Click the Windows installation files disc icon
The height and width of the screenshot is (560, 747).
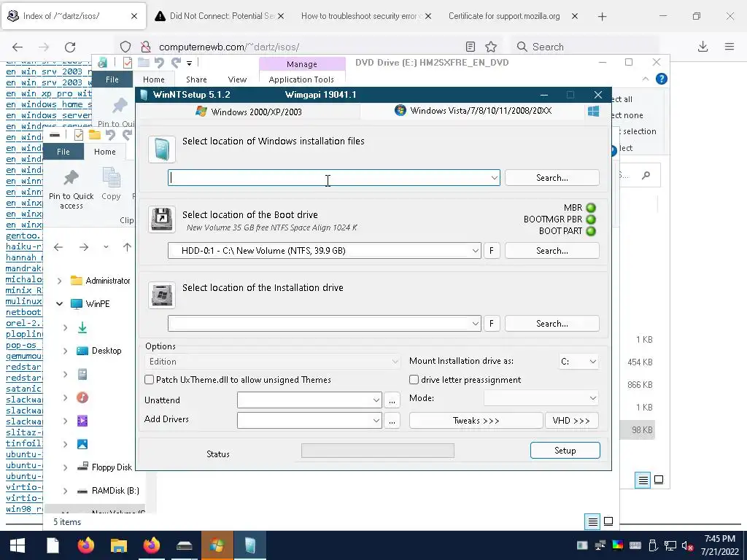point(162,149)
